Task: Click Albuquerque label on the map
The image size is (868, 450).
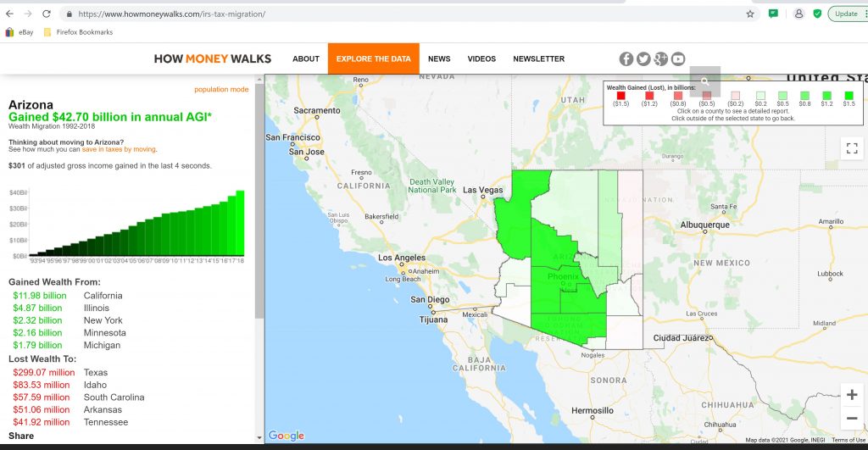Action: [x=704, y=225]
